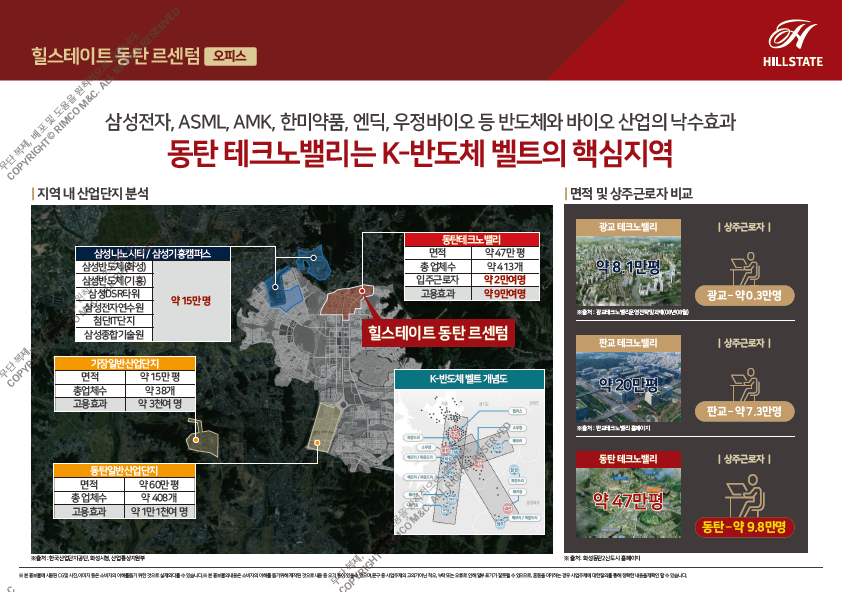Click the 약 413개 table cell
Viewport: 842px width, 592px height.
point(505,266)
